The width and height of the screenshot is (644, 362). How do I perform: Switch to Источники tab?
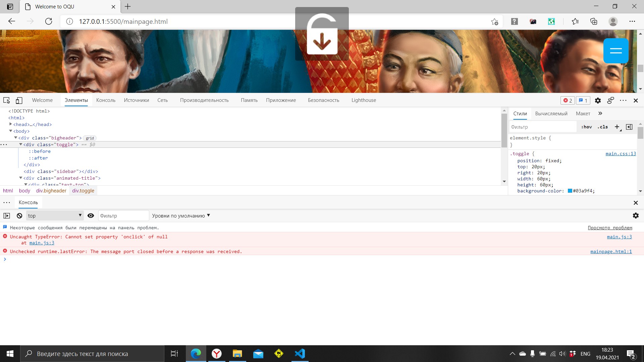(136, 100)
